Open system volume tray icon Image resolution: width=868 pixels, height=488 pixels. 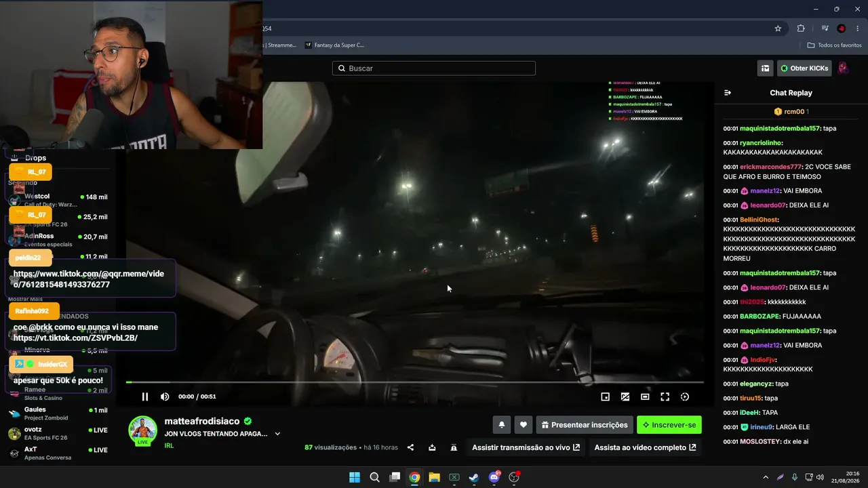point(820,477)
